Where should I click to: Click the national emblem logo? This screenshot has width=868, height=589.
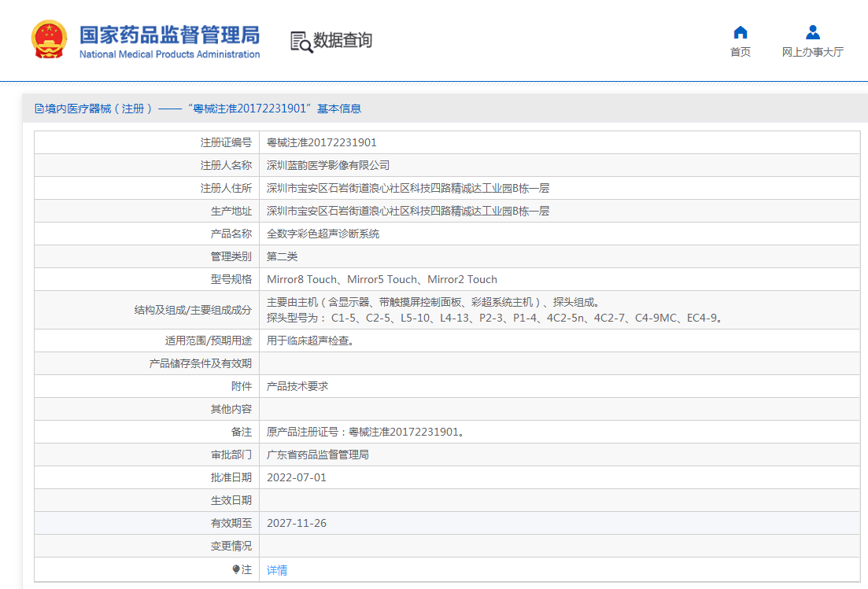tap(50, 39)
